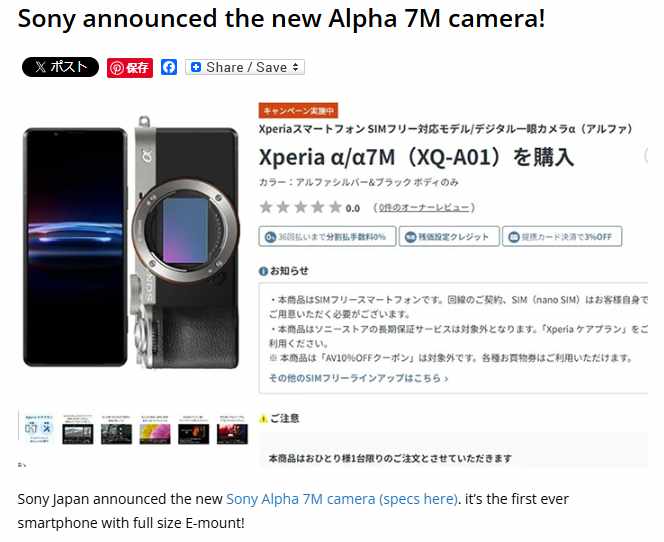
Task: Open the owner reviews link
Action: click(x=424, y=208)
